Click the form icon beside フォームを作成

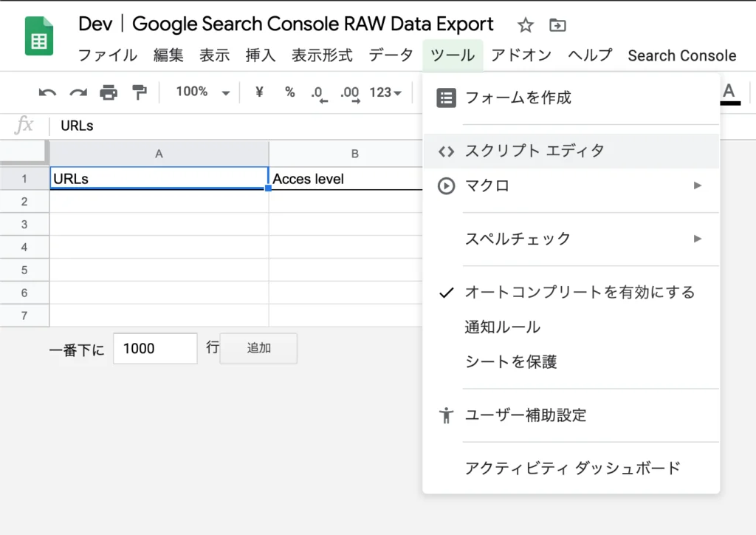coord(446,98)
